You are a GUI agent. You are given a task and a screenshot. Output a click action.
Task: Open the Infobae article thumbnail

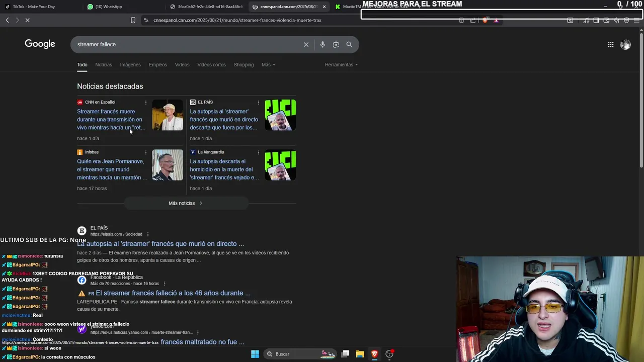click(x=168, y=165)
